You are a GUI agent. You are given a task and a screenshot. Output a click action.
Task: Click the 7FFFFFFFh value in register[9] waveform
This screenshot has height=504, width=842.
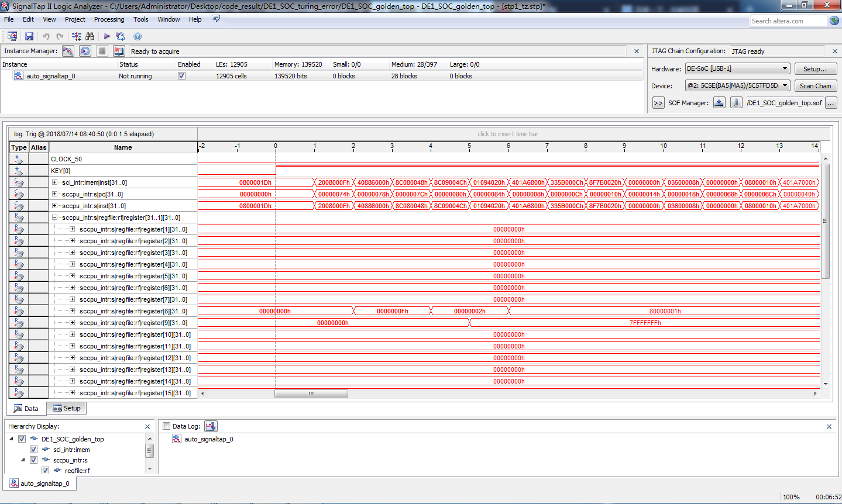[x=645, y=323]
